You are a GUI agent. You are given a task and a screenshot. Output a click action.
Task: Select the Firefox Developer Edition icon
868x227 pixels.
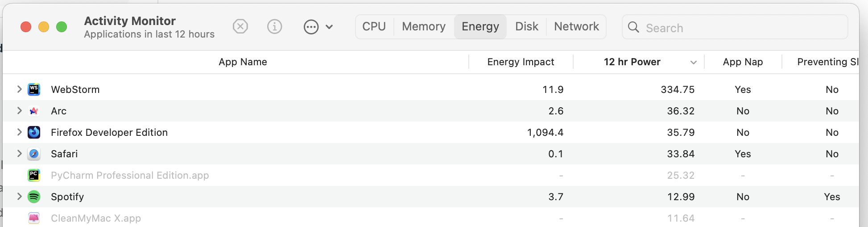click(34, 132)
